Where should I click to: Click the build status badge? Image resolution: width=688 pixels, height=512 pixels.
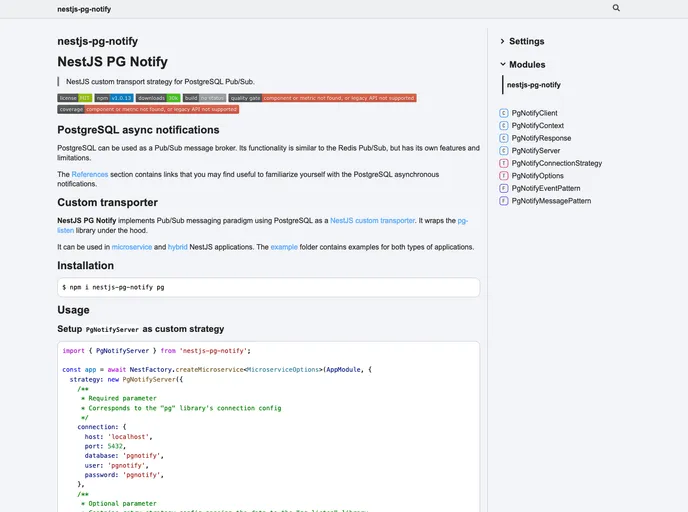tap(204, 98)
